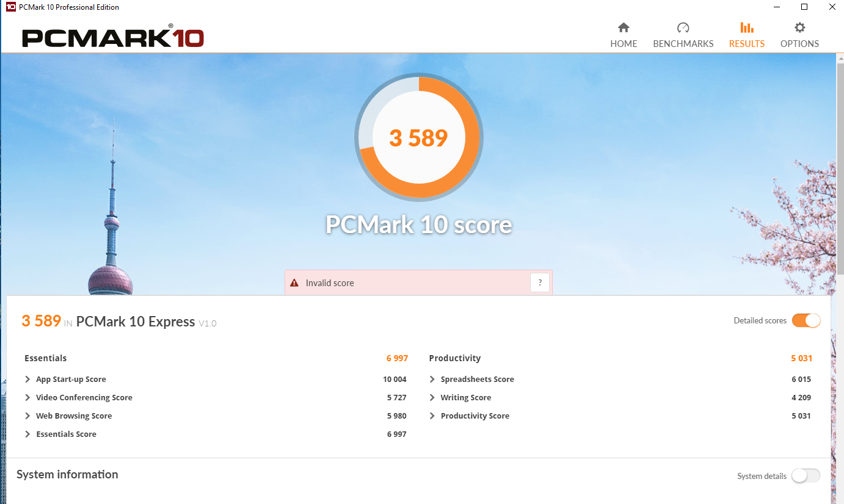The image size is (844, 504).
Task: Maximize the PCMark 10 window
Action: [804, 7]
